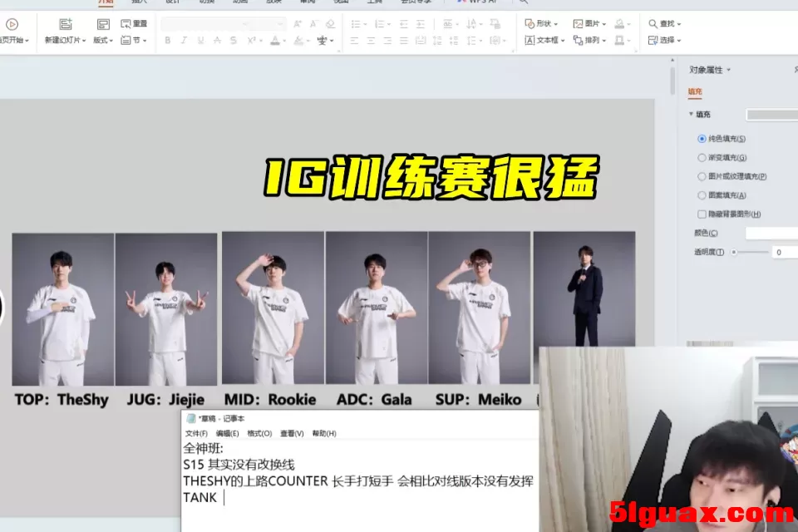This screenshot has height=532, width=798.
Task: Open the superscript dropdown arrow
Action: (x=260, y=41)
